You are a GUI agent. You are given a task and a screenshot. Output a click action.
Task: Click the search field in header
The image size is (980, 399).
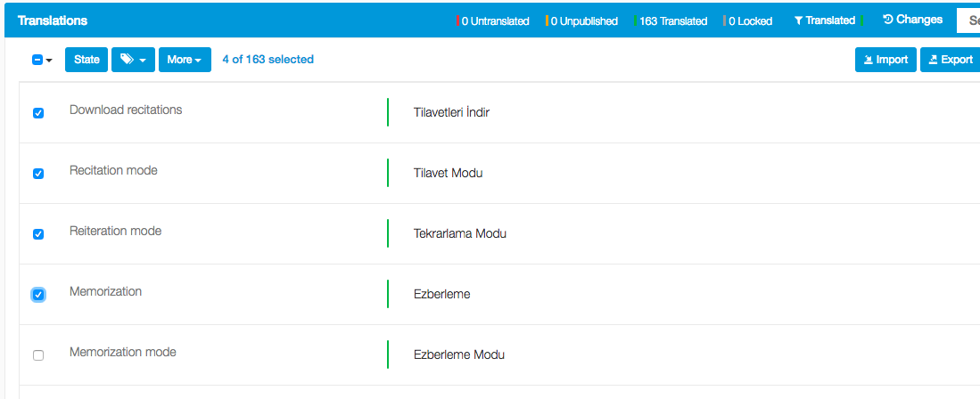click(x=968, y=20)
